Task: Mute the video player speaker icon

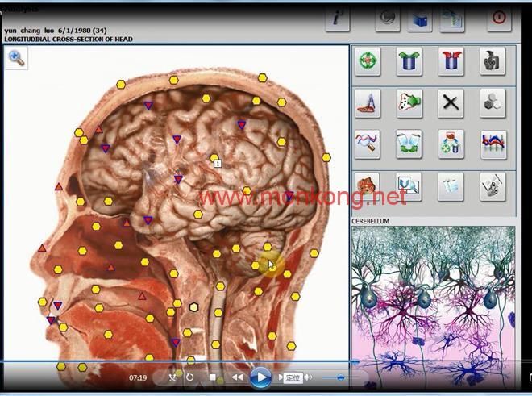Action: click(308, 377)
